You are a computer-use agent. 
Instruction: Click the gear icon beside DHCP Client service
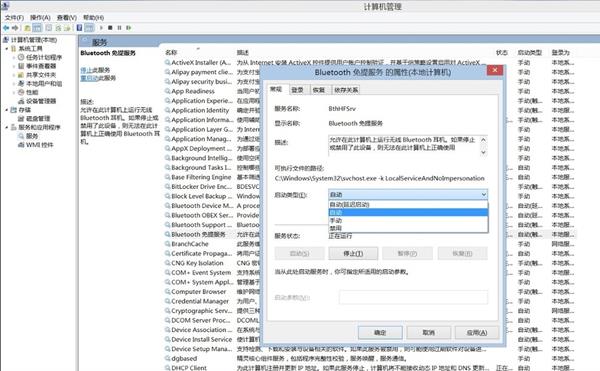click(x=168, y=368)
